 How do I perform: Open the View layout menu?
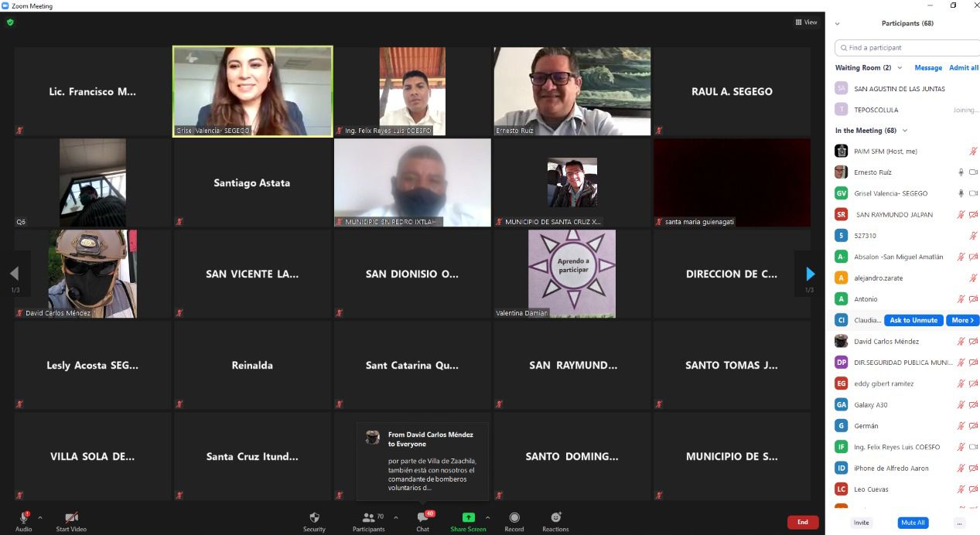pos(806,22)
